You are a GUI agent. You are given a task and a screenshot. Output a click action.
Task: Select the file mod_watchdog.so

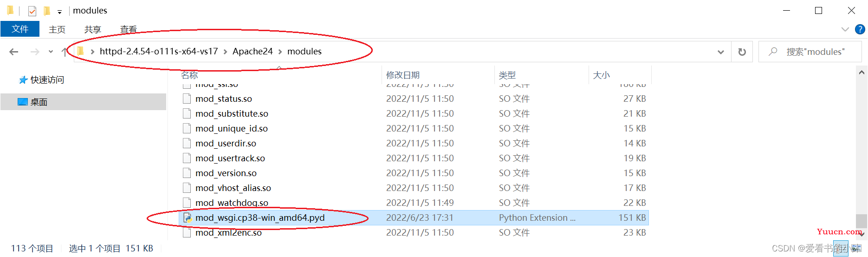[232, 203]
